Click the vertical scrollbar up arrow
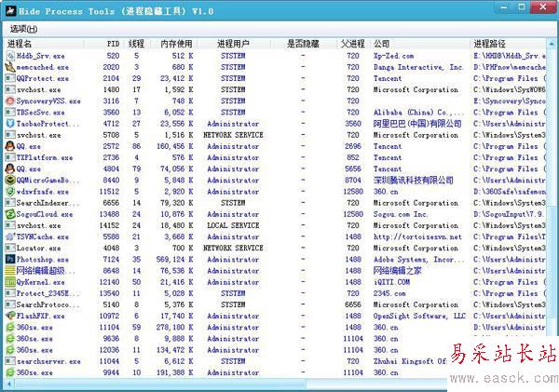 point(552,44)
